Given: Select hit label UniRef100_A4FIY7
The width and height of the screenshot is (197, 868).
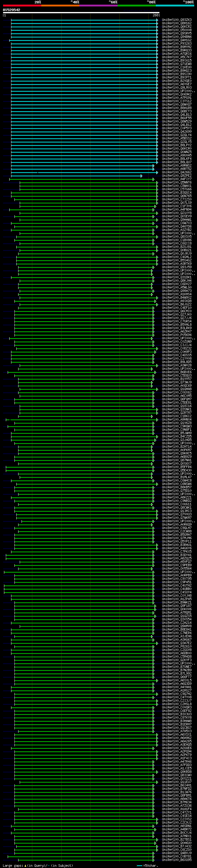Looking at the screenshot, I should click(x=177, y=179).
